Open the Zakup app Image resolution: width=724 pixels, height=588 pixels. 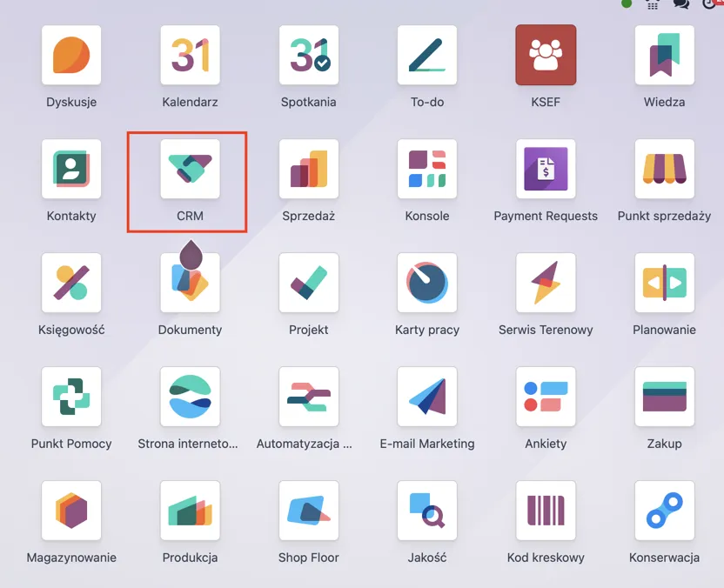pos(665,397)
